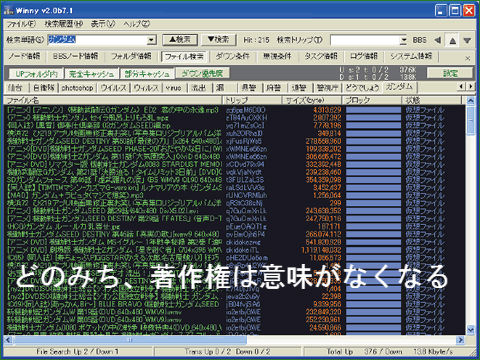The width and height of the screenshot is (480, 360).
Task: Select the 県警 keyword tab
Action: (249, 88)
